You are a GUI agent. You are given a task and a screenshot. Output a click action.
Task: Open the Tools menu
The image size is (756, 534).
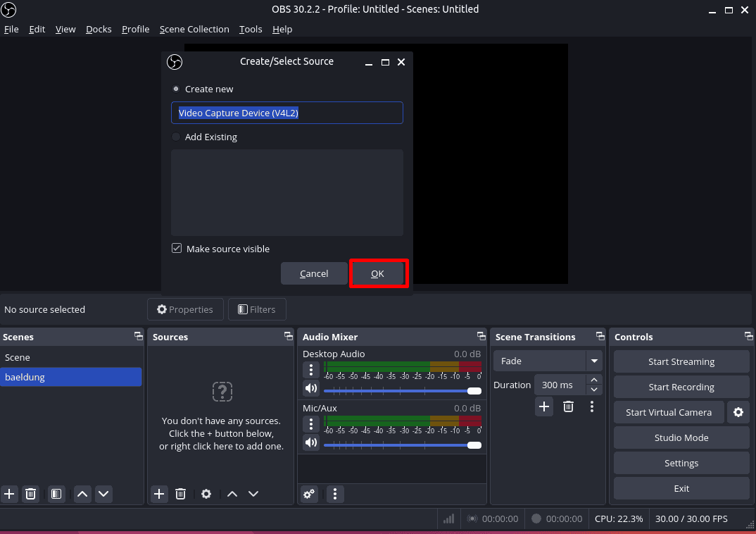point(250,29)
